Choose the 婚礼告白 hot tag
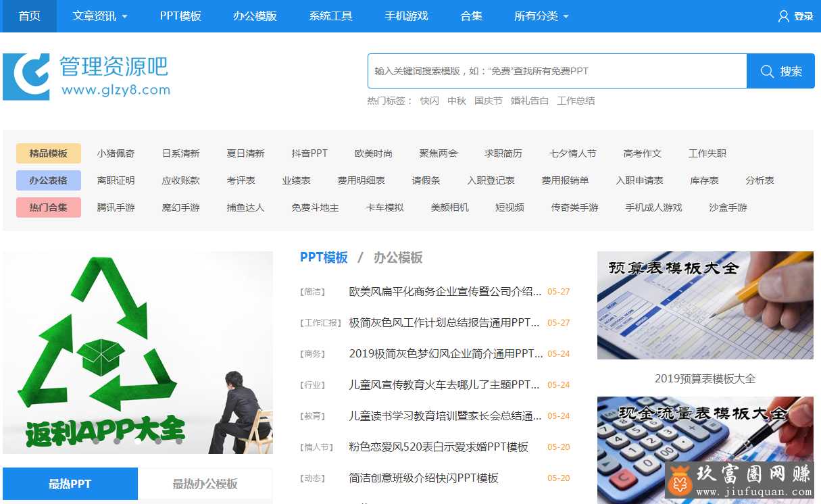 pyautogui.click(x=529, y=101)
